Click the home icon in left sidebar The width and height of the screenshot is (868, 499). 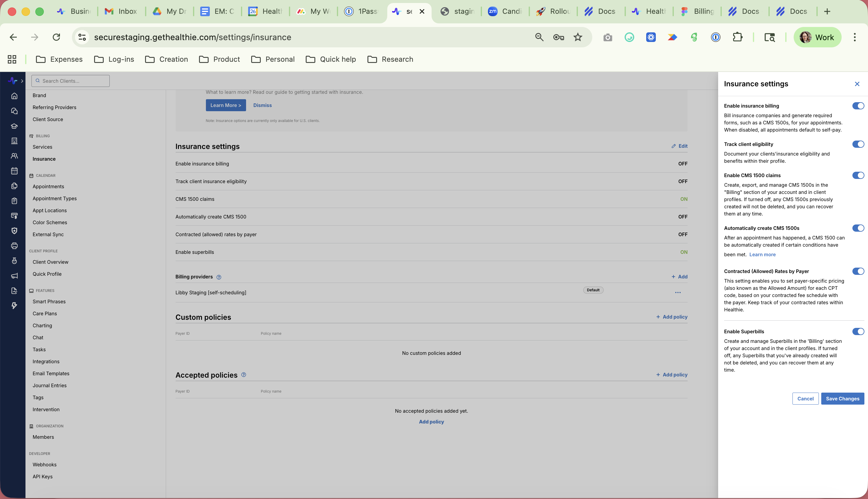(x=14, y=96)
